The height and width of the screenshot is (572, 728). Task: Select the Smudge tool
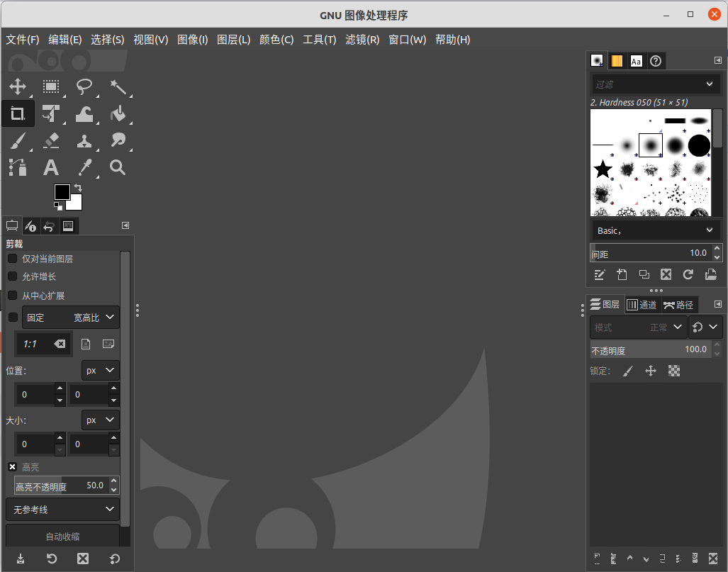tap(118, 140)
